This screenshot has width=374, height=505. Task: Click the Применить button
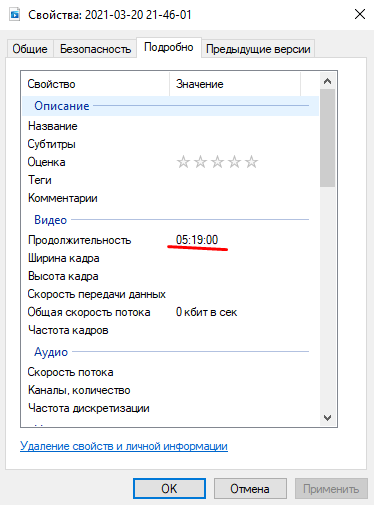(x=331, y=489)
